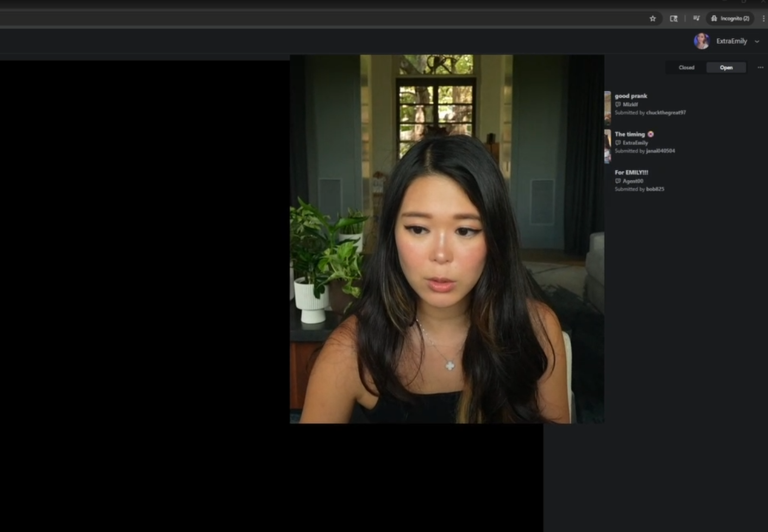Screen dimensions: 768x532
Task: Switch to the Closed tab
Action: click(686, 67)
